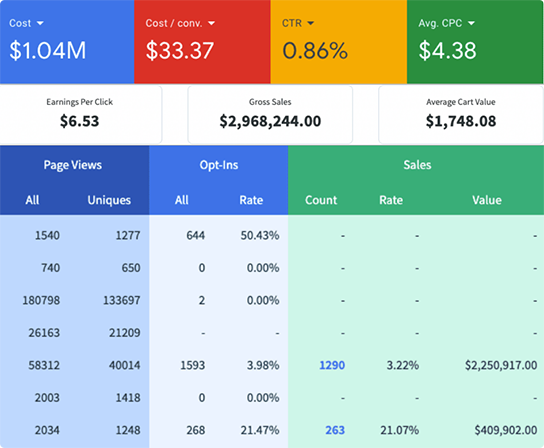Select the Earnings Per Click card
This screenshot has height=448, width=544.
pos(80,115)
